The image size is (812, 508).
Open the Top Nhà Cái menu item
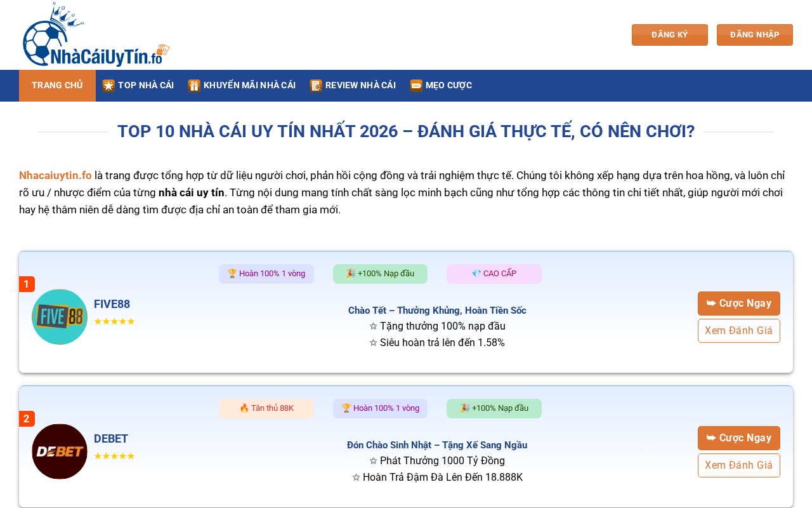pos(138,86)
